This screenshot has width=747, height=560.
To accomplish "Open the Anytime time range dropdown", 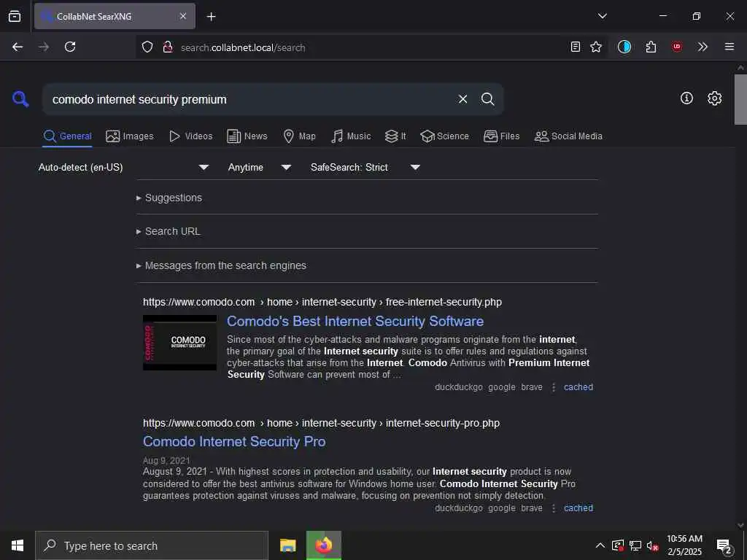I will [x=260, y=167].
